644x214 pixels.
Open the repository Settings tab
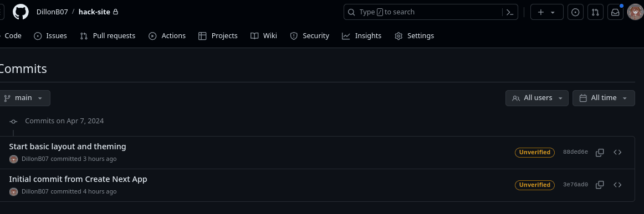click(x=414, y=35)
